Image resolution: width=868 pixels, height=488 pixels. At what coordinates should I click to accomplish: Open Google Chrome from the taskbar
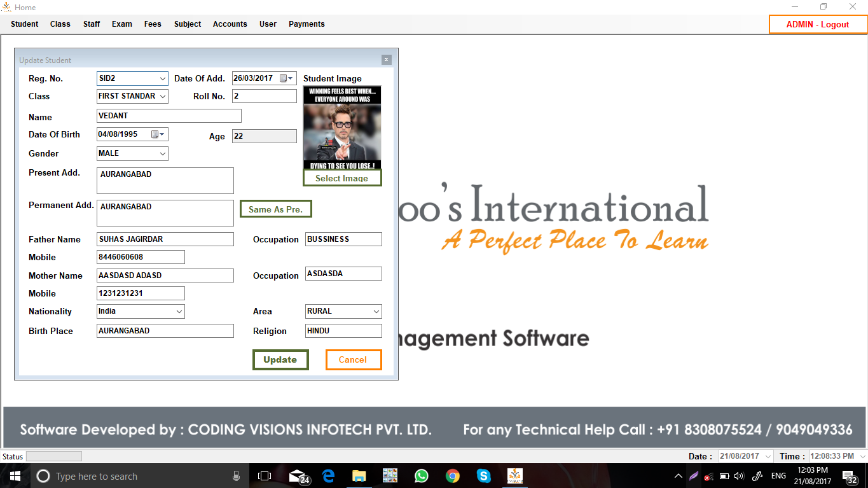(x=452, y=475)
